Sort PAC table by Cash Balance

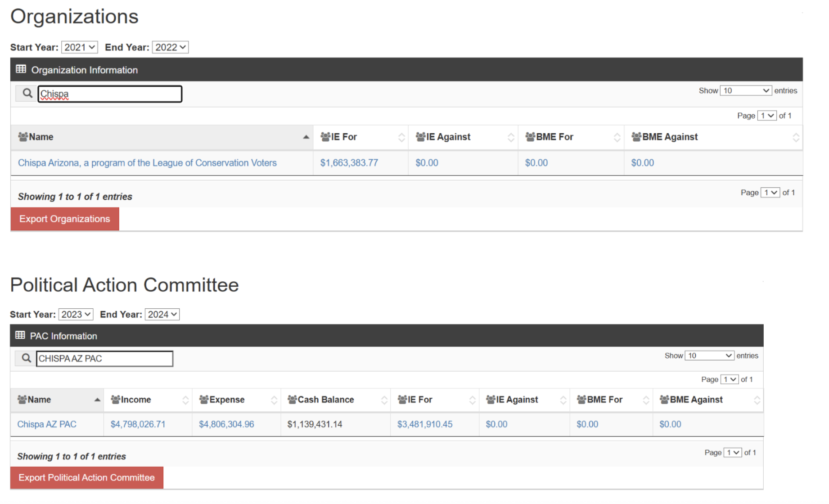(336, 400)
